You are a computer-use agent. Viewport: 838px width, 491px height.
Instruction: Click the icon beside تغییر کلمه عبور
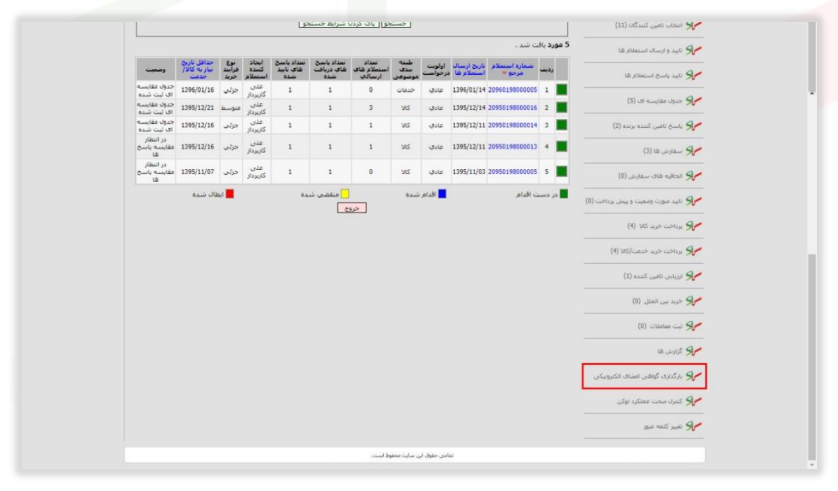point(694,426)
